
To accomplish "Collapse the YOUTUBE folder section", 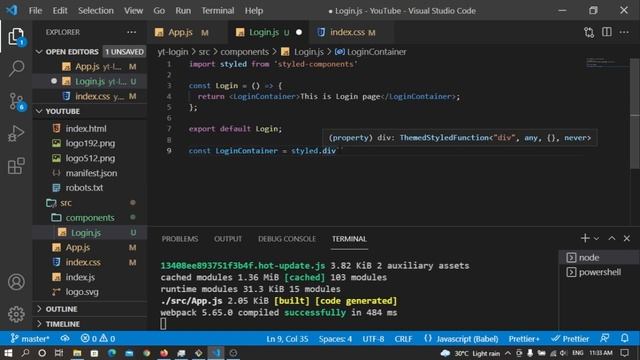I will [x=90, y=111].
